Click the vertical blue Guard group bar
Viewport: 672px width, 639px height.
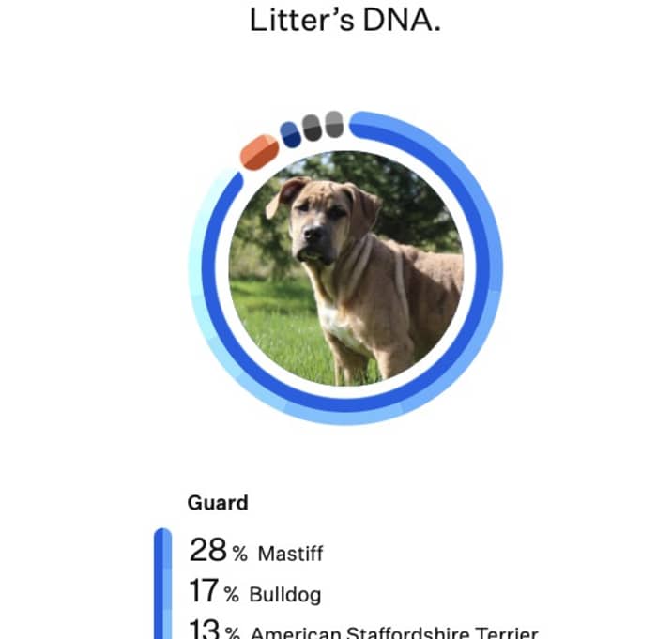[163, 584]
